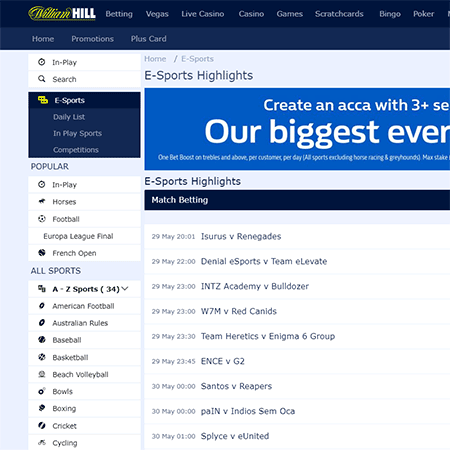Click the Baseball icon

(x=42, y=340)
